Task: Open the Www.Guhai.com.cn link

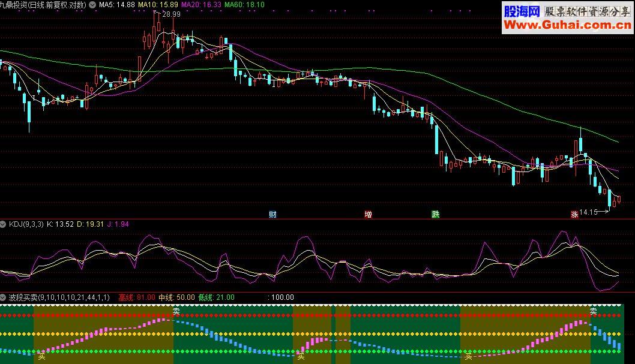Action: click(x=567, y=25)
